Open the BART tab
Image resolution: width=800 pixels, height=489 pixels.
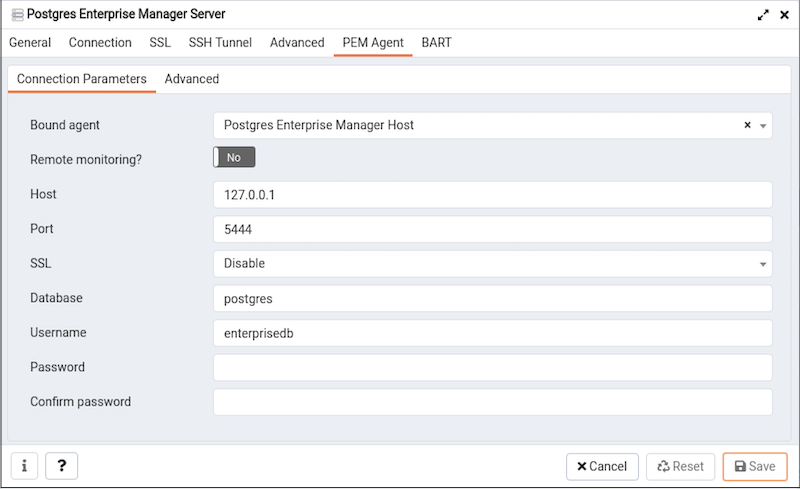(436, 42)
